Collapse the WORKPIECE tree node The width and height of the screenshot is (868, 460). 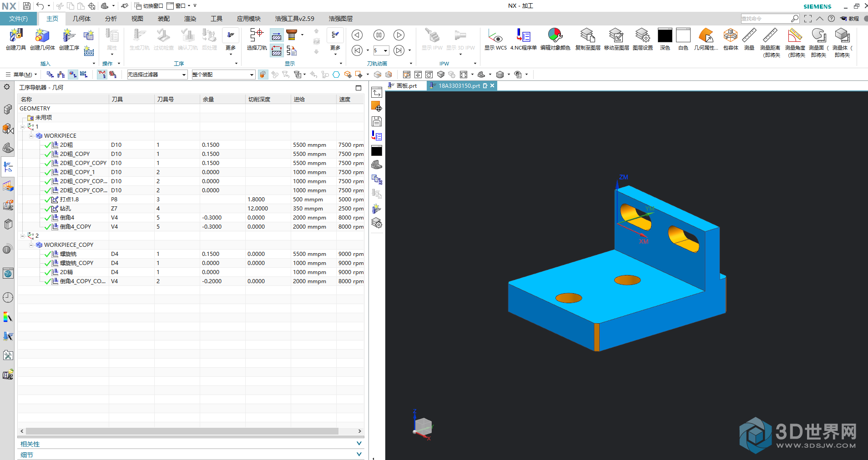point(31,136)
